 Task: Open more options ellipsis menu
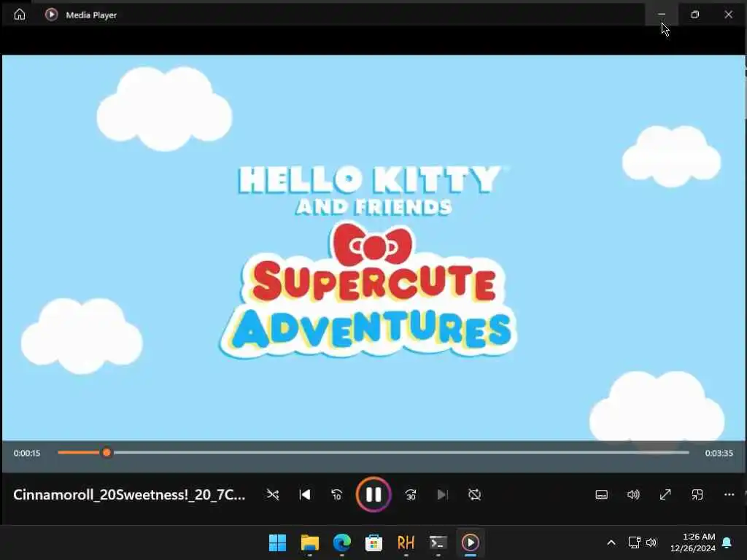click(x=729, y=495)
